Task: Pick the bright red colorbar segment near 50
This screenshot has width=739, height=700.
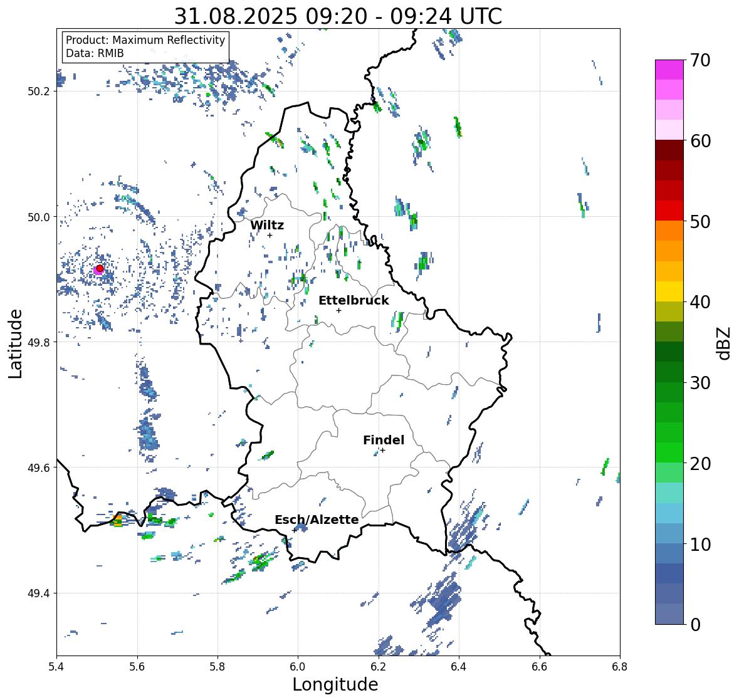Action: [x=669, y=211]
